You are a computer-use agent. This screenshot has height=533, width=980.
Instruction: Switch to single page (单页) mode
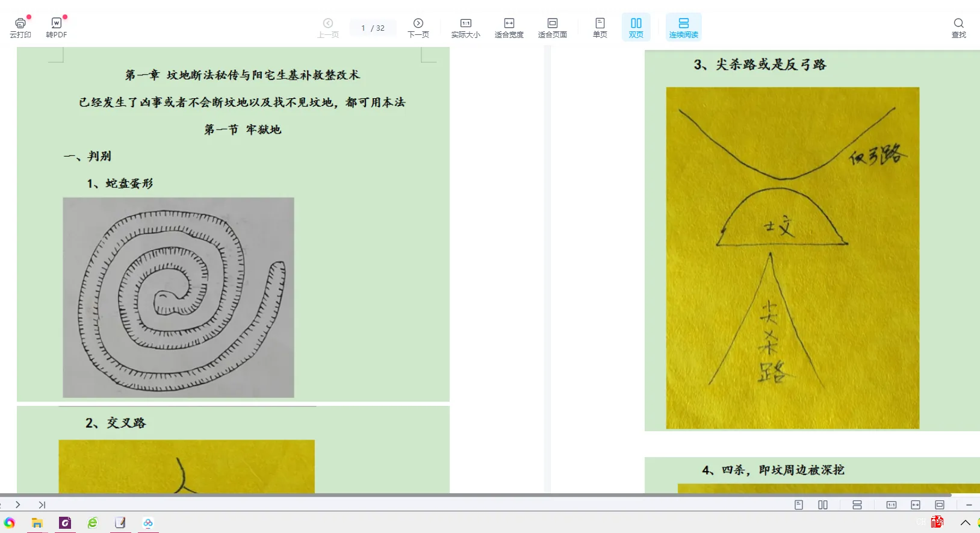pos(600,28)
